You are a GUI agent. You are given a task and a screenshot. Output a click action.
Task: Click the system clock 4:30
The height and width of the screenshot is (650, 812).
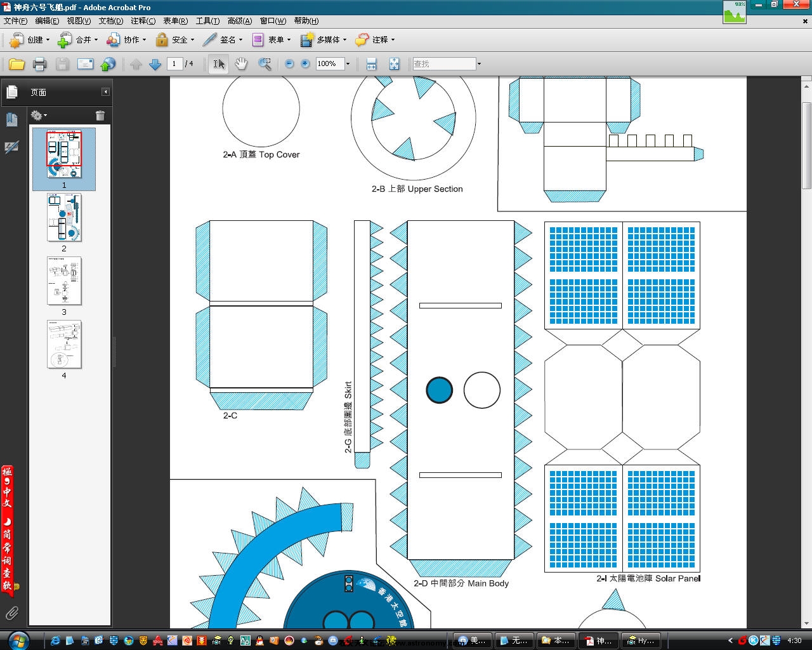click(794, 640)
